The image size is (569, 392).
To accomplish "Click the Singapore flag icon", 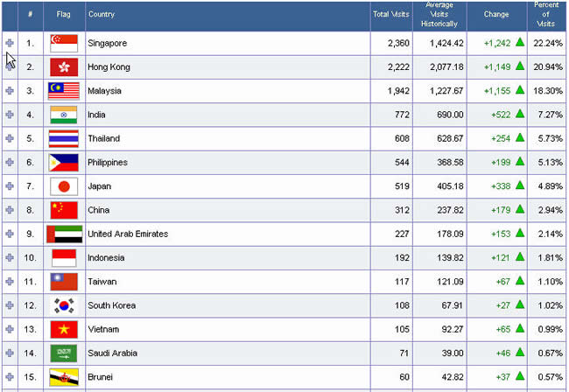I will (64, 43).
